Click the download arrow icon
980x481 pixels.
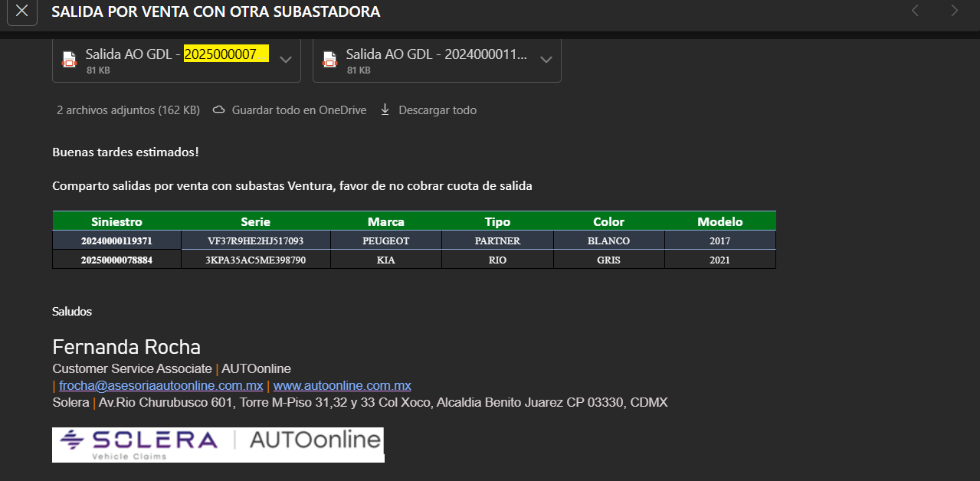[x=385, y=110]
